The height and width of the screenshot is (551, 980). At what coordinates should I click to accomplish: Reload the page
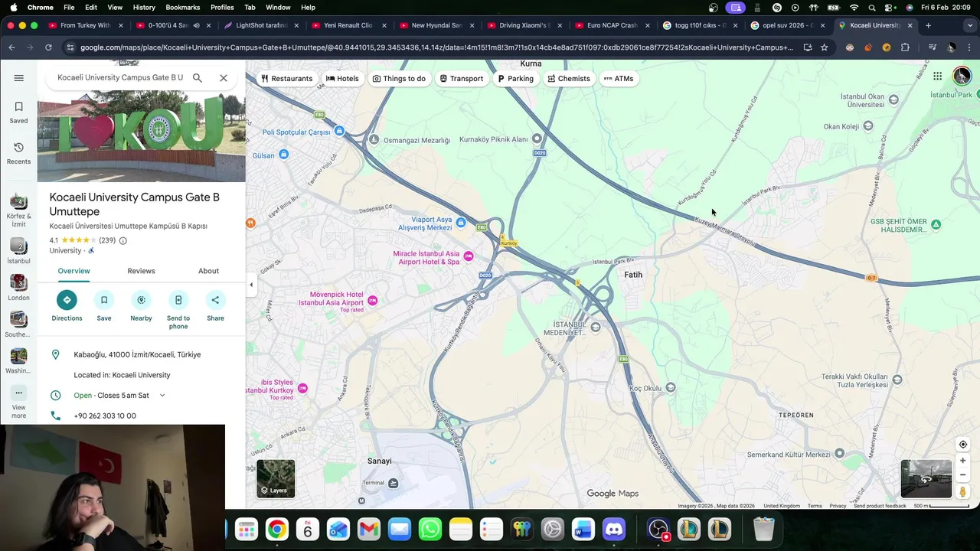[x=48, y=47]
